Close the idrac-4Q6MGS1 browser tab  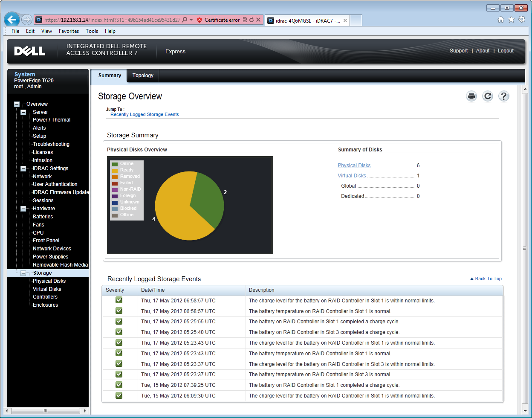345,20
